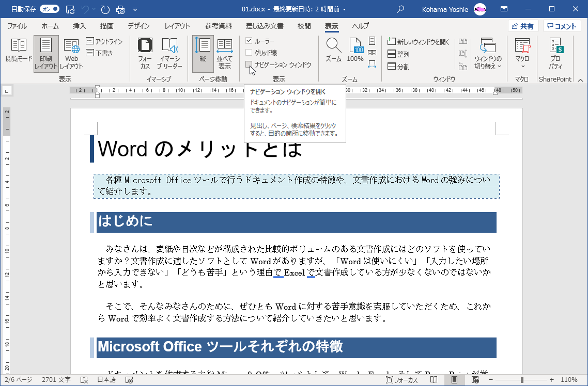Click zoom in plus button

pyautogui.click(x=552, y=380)
